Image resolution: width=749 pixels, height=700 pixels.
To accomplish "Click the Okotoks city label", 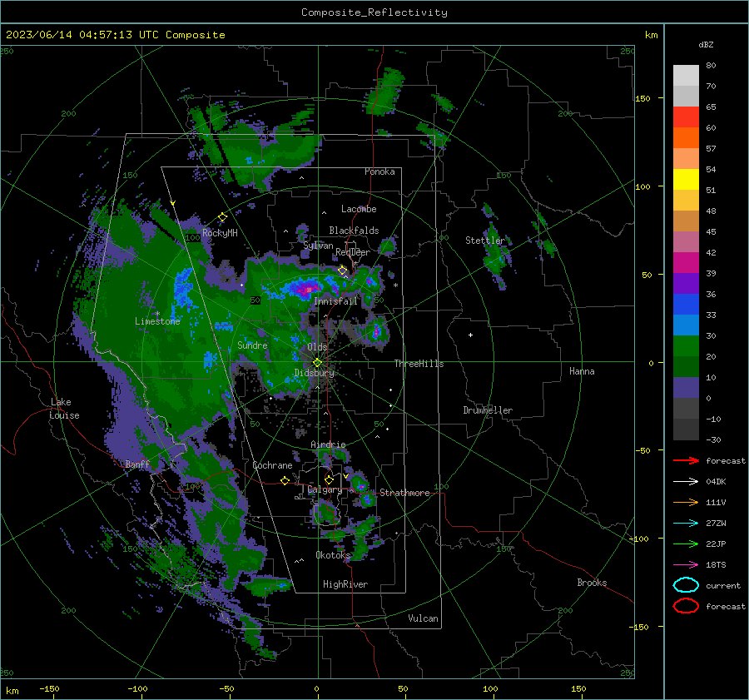I will 333,555.
